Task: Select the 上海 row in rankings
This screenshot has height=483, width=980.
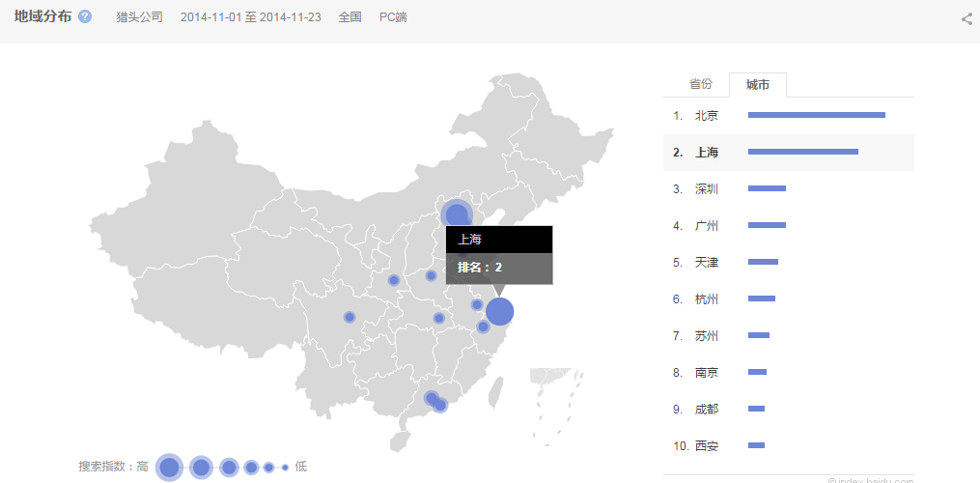Action: (707, 153)
